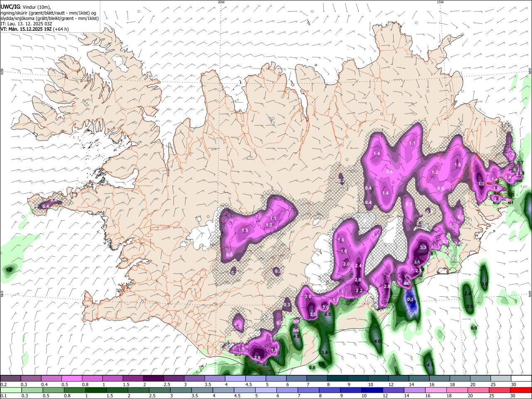The width and height of the screenshot is (532, 399).
Task: Click the '0.1' label in the green legend row
Action: 3,396
